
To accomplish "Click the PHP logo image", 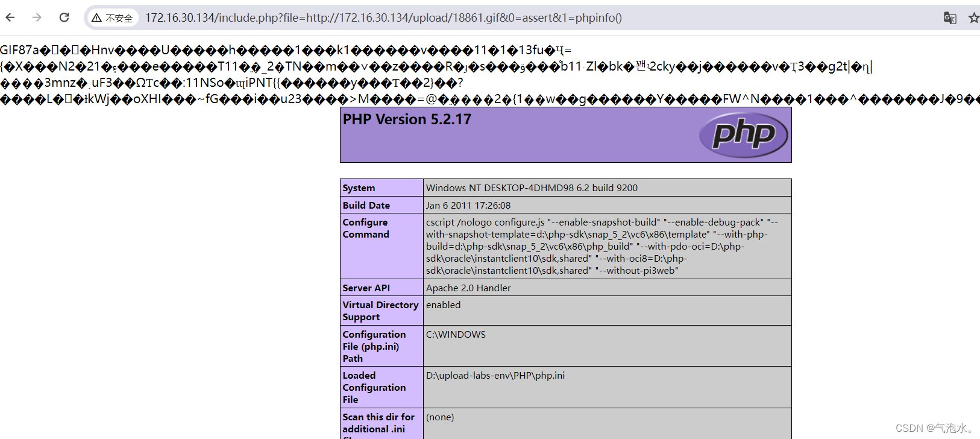I will 744,135.
